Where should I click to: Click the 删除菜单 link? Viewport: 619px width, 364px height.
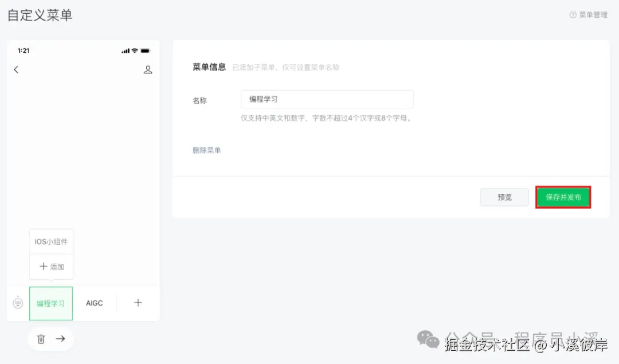[206, 150]
